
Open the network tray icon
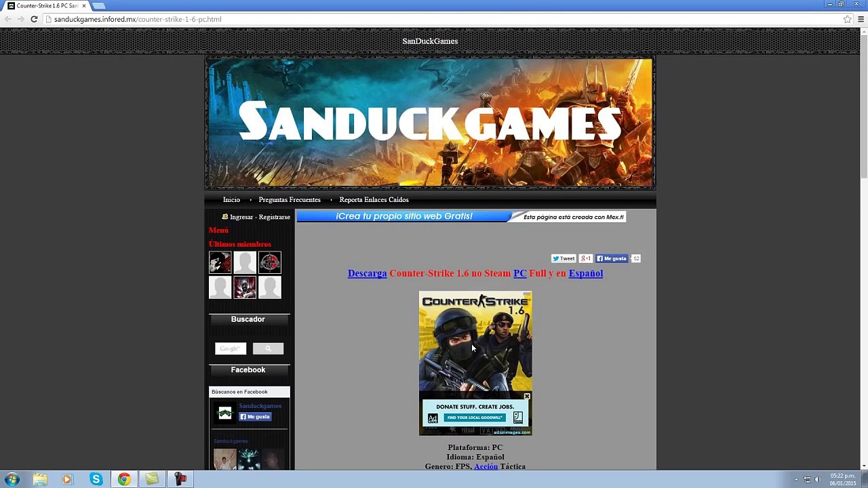[x=807, y=480]
